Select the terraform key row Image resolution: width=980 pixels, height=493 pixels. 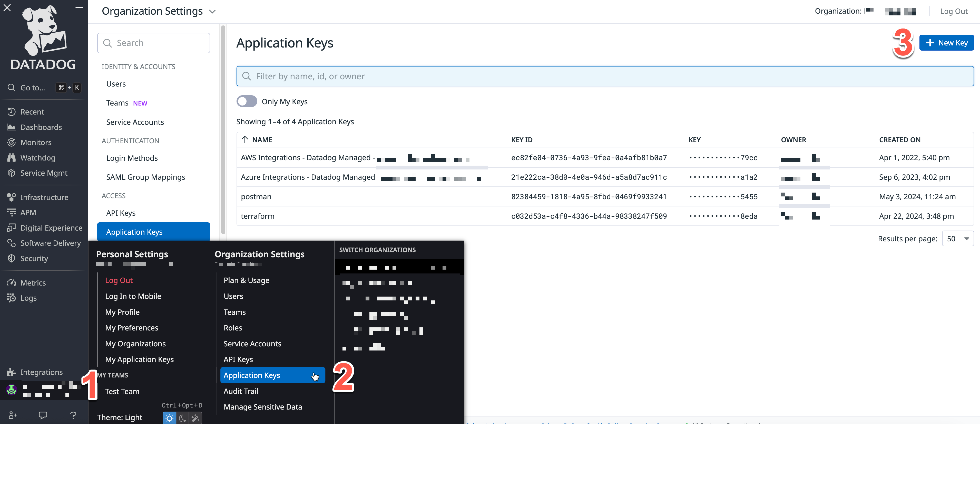pyautogui.click(x=605, y=216)
